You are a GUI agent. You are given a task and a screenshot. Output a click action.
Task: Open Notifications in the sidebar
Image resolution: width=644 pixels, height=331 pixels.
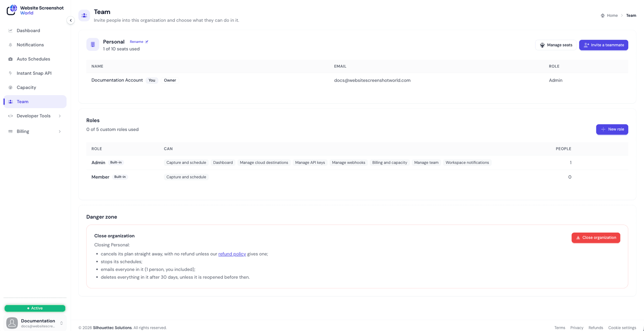coord(35,45)
